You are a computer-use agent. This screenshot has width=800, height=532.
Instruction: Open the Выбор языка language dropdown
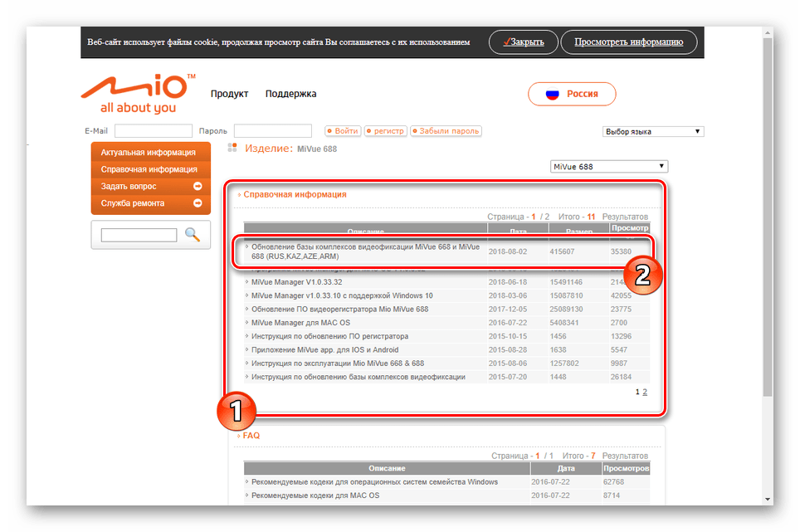pyautogui.click(x=652, y=132)
